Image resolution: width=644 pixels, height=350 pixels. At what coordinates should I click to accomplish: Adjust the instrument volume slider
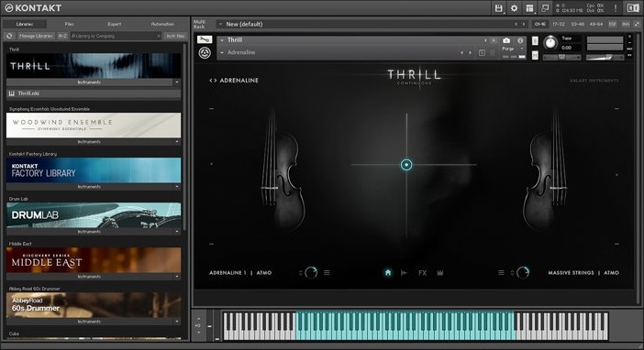tap(605, 58)
